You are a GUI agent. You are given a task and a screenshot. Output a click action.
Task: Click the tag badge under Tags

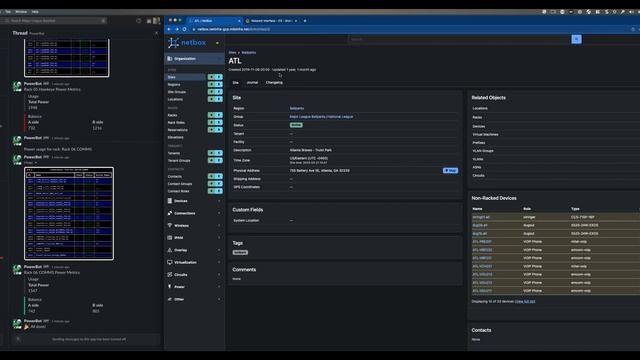[240, 252]
